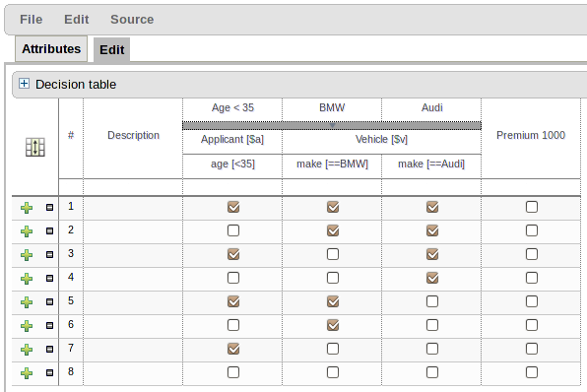587x392 pixels.
Task: Click row number 3 cell
Action: click(71, 254)
